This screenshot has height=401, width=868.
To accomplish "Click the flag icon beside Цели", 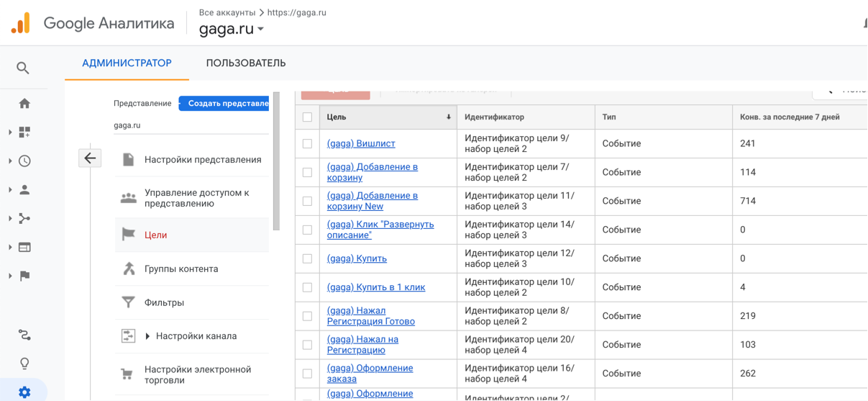I will click(x=128, y=235).
